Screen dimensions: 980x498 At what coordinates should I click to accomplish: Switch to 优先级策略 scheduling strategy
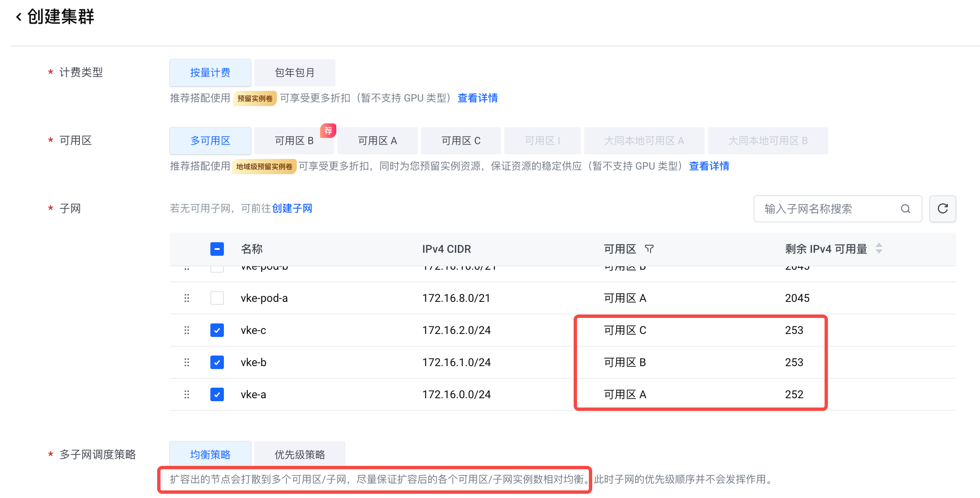pos(299,454)
